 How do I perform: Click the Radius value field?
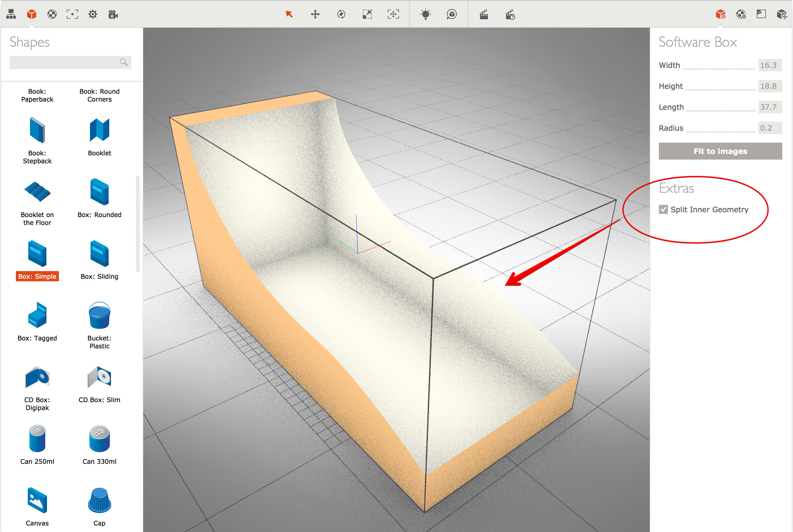tap(770, 128)
